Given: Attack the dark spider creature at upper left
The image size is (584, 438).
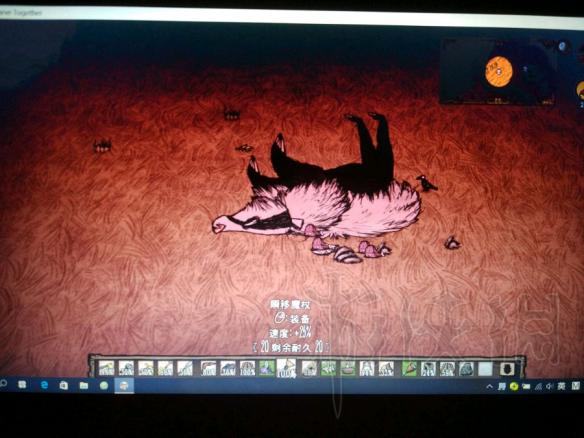Looking at the screenshot, I should click(102, 145).
